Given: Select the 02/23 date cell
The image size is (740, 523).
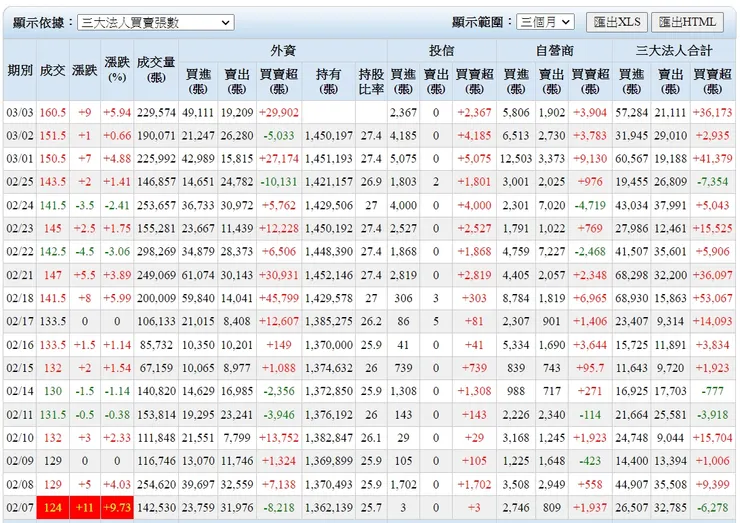Looking at the screenshot, I should [x=20, y=228].
